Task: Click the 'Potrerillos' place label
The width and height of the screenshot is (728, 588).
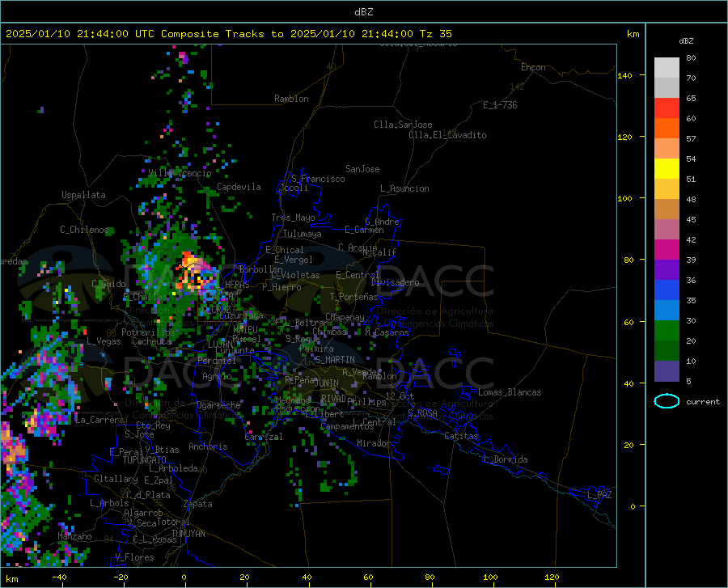Action: click(148, 332)
